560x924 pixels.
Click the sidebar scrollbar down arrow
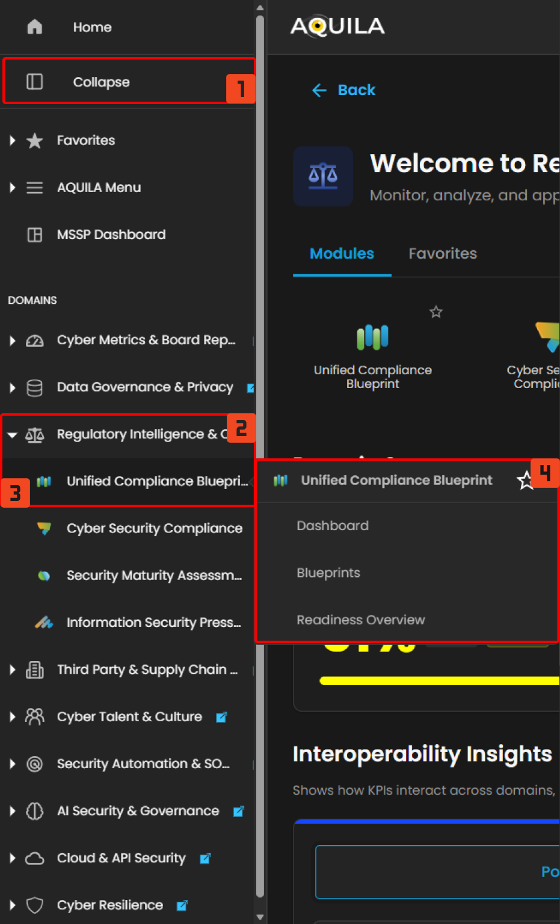[x=260, y=917]
